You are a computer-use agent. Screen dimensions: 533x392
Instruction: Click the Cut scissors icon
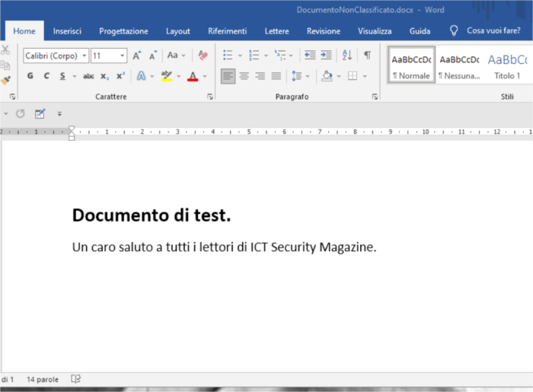tap(5, 50)
